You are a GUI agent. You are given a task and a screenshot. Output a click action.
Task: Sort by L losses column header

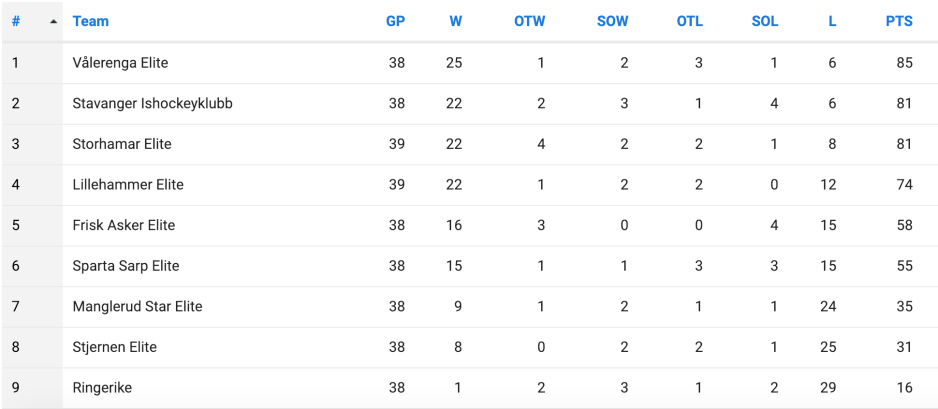tap(832, 21)
